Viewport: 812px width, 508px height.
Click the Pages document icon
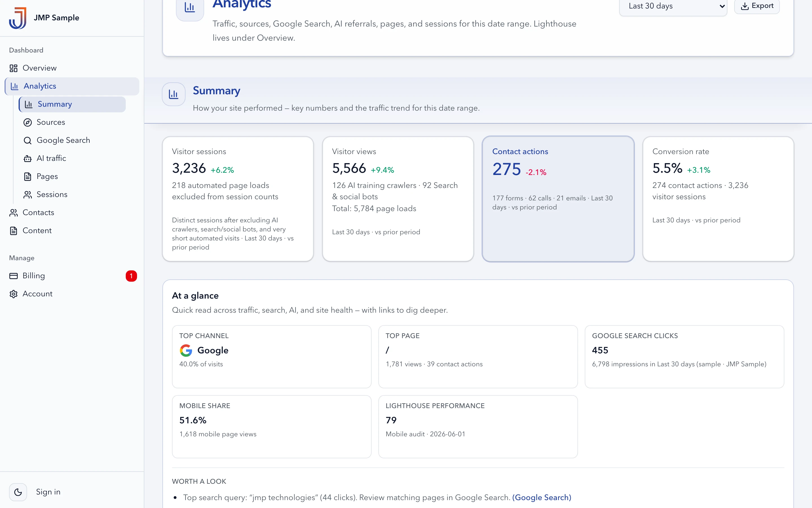(28, 177)
